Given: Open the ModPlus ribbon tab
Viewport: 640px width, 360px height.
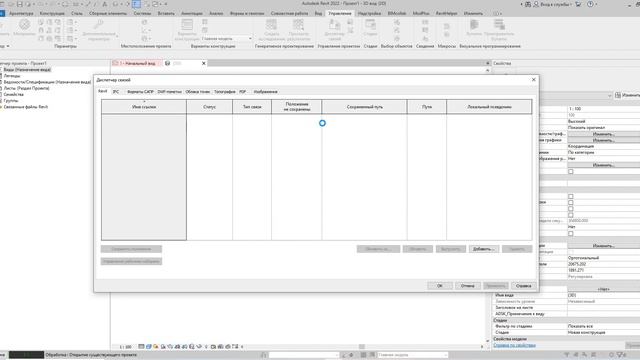Looking at the screenshot, I should 421,13.
